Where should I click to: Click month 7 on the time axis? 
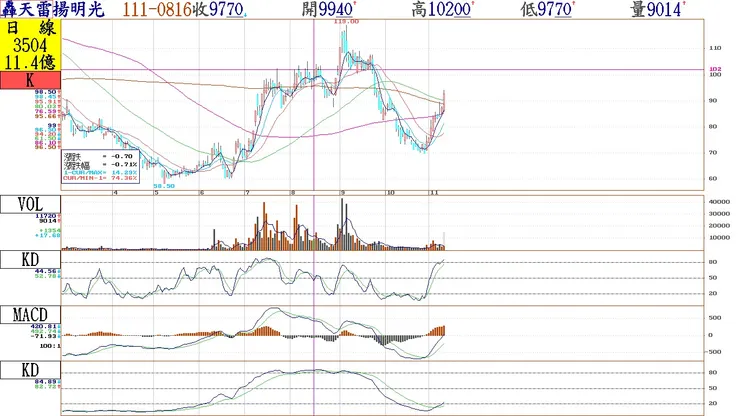247,193
